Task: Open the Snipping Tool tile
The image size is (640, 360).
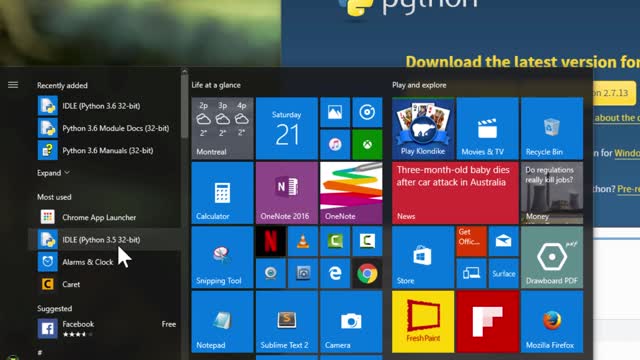Action: [x=222, y=257]
